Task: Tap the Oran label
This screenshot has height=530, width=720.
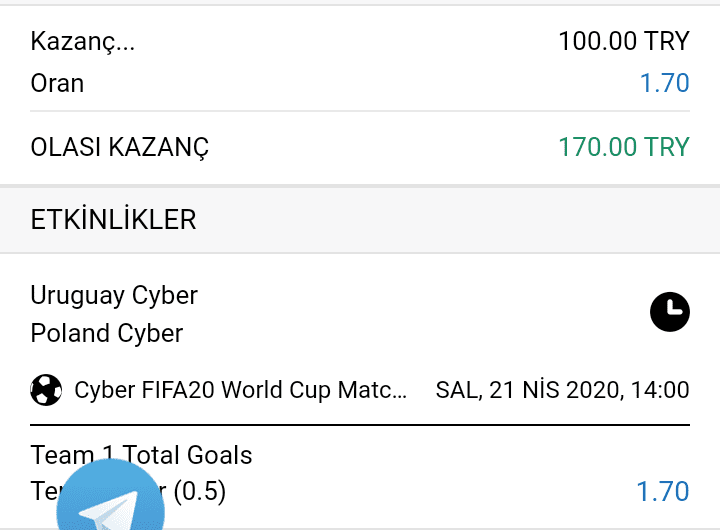Action: [57, 83]
